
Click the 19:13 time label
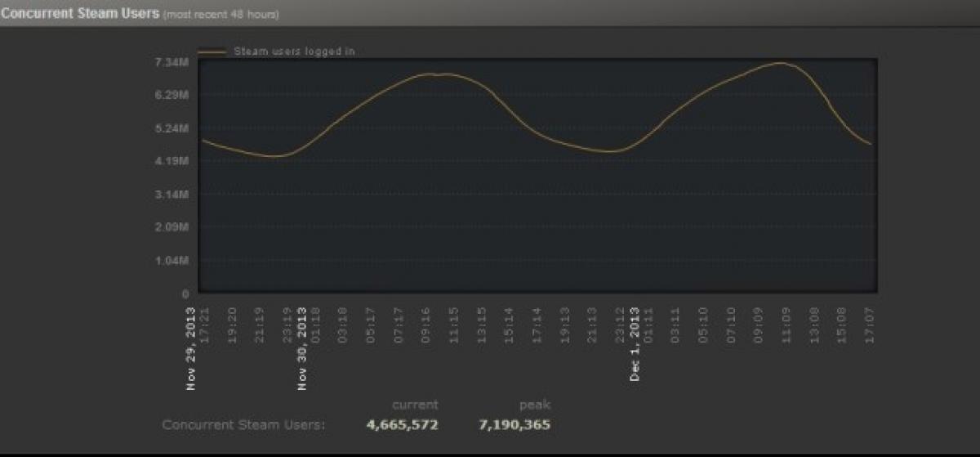[565, 325]
